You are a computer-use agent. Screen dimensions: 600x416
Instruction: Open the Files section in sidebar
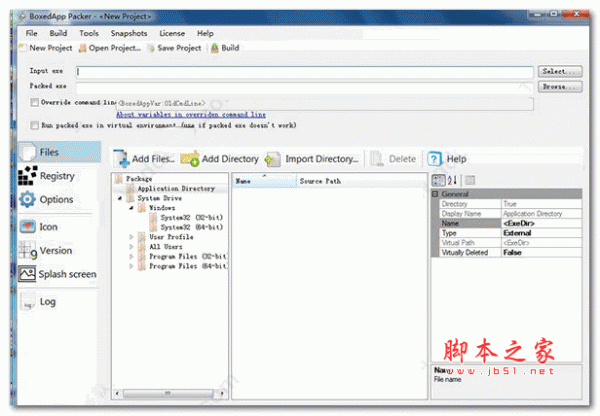(x=59, y=152)
